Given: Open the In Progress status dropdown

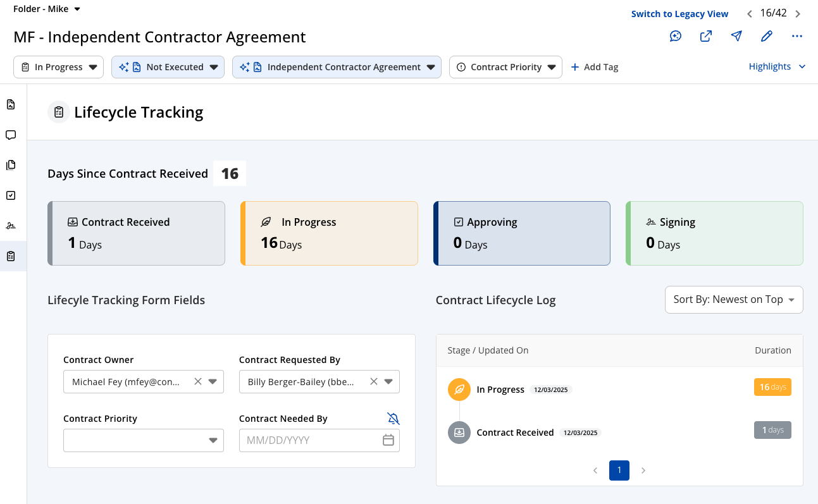Looking at the screenshot, I should point(58,67).
